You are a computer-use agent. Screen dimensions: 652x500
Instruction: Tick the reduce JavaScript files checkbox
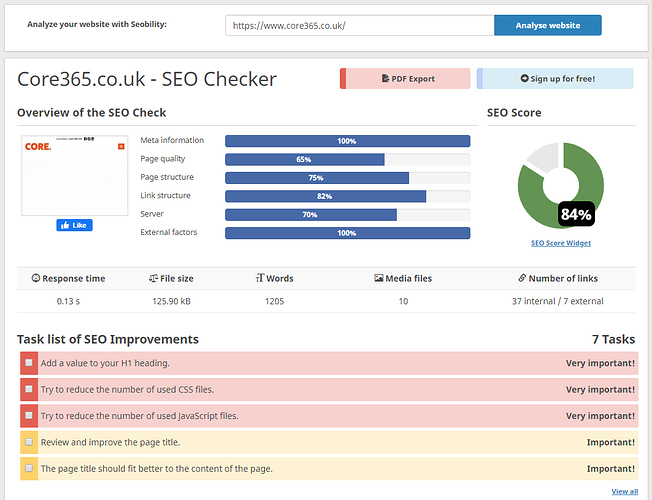[29, 415]
